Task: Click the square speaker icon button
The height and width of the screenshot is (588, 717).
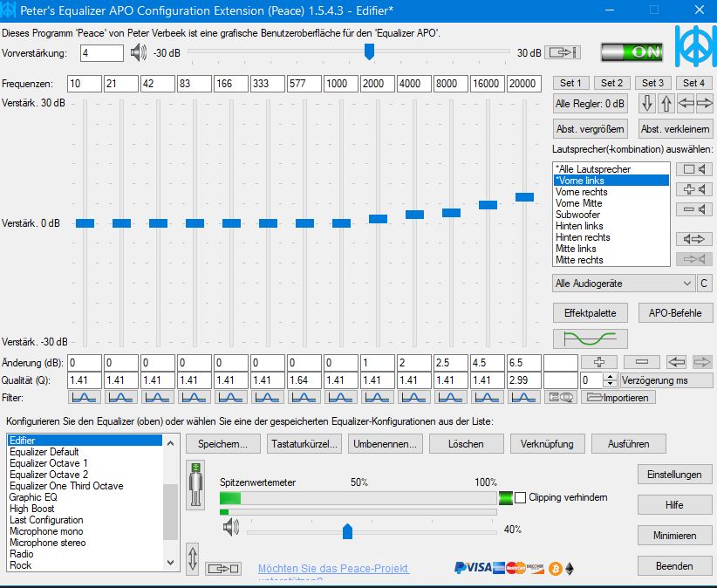Action: coord(694,169)
